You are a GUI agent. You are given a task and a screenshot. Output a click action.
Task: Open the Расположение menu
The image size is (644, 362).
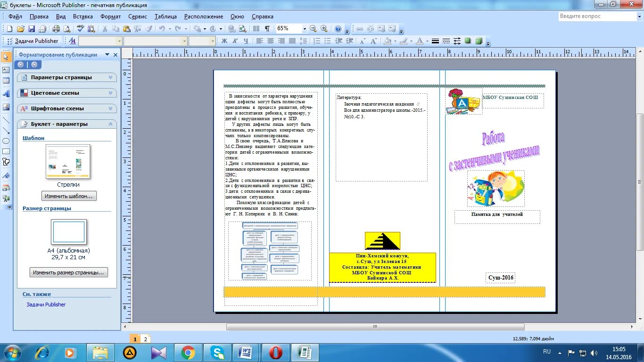pyautogui.click(x=203, y=16)
